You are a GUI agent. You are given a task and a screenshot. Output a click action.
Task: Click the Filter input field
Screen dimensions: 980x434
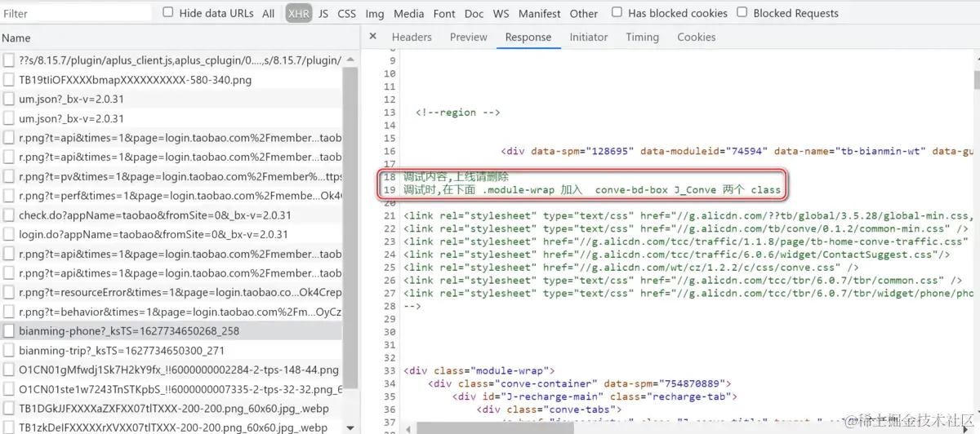(77, 13)
